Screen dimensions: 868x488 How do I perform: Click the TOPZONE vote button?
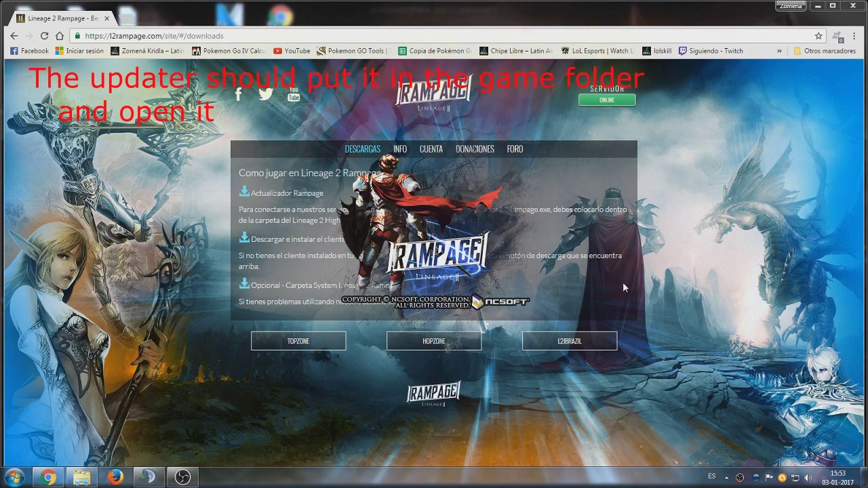tap(298, 341)
